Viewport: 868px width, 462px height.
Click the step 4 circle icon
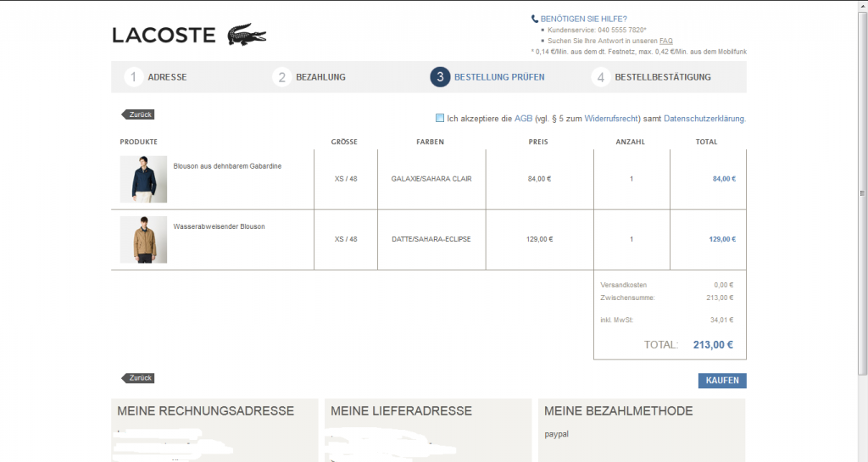(x=600, y=77)
